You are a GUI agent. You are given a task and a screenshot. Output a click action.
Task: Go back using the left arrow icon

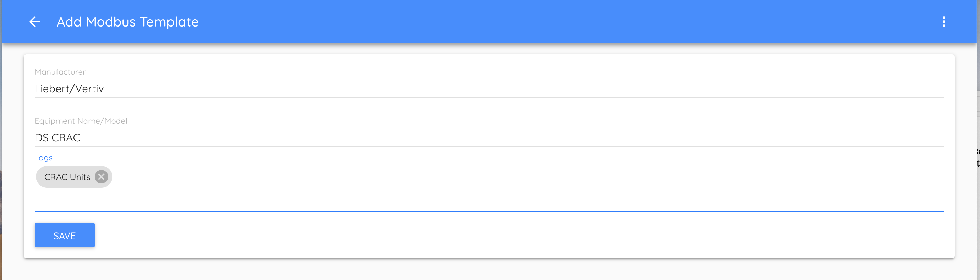[x=35, y=22]
